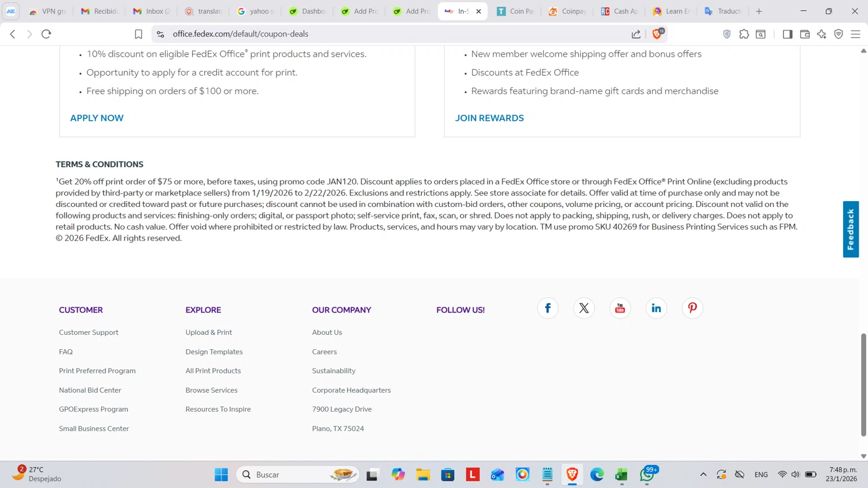Switch to the Recibidos Gmail tab
Image resolution: width=868 pixels, height=488 pixels.
tap(100, 11)
